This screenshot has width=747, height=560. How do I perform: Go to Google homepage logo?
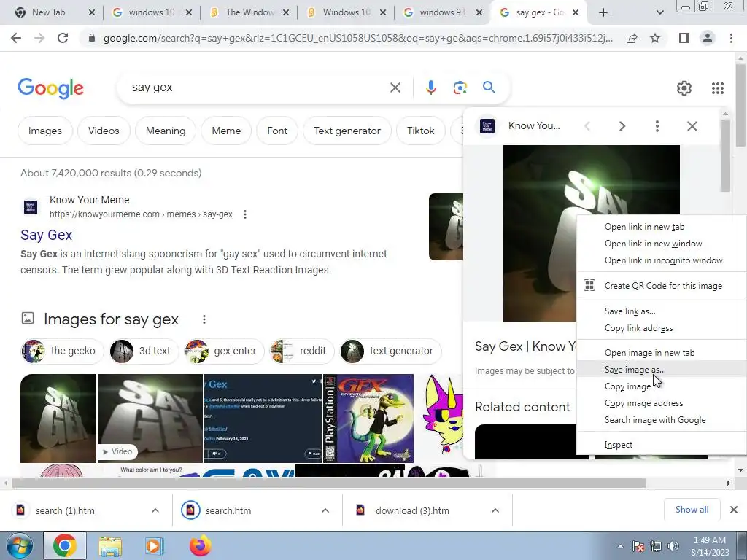pyautogui.click(x=50, y=88)
